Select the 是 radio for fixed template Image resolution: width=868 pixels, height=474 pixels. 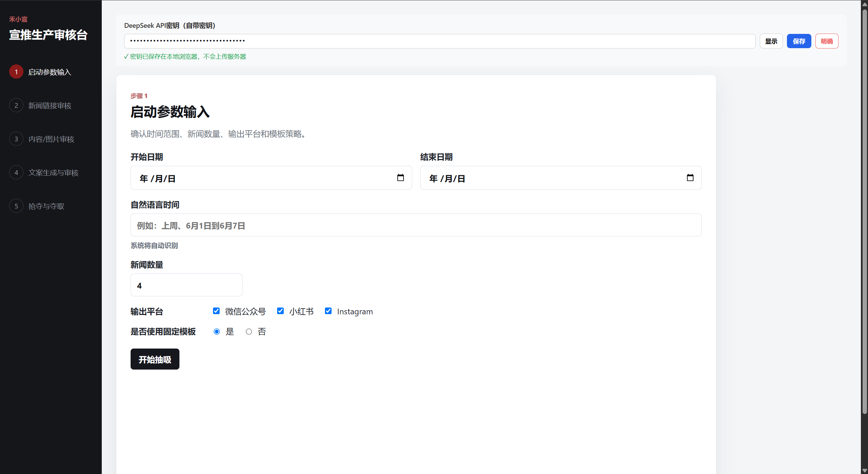217,332
